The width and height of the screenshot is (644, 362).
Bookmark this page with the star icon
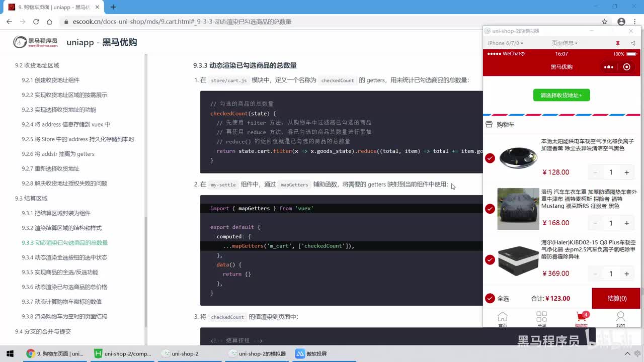pyautogui.click(x=605, y=22)
